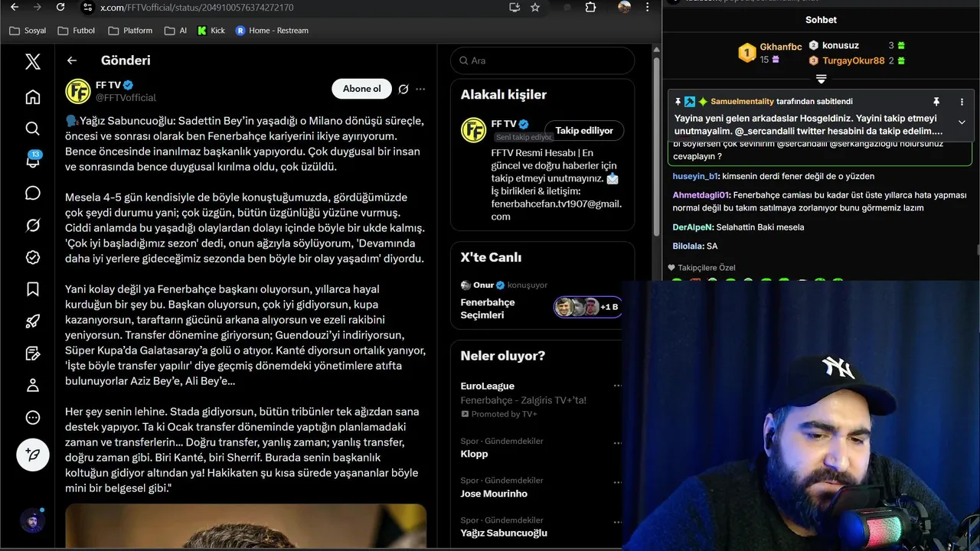
Task: Reload the page in browser
Action: point(60,7)
